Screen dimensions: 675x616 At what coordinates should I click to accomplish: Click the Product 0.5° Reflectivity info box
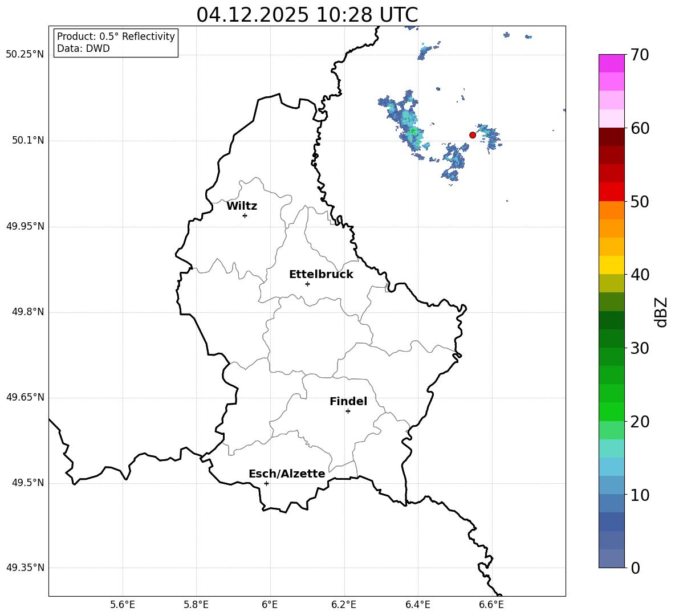tap(116, 43)
